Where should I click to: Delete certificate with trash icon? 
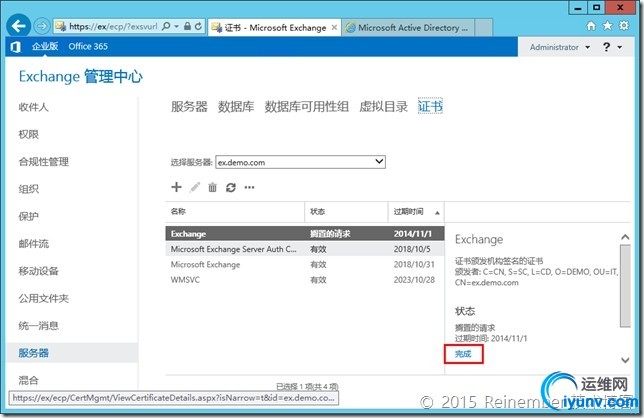point(212,188)
